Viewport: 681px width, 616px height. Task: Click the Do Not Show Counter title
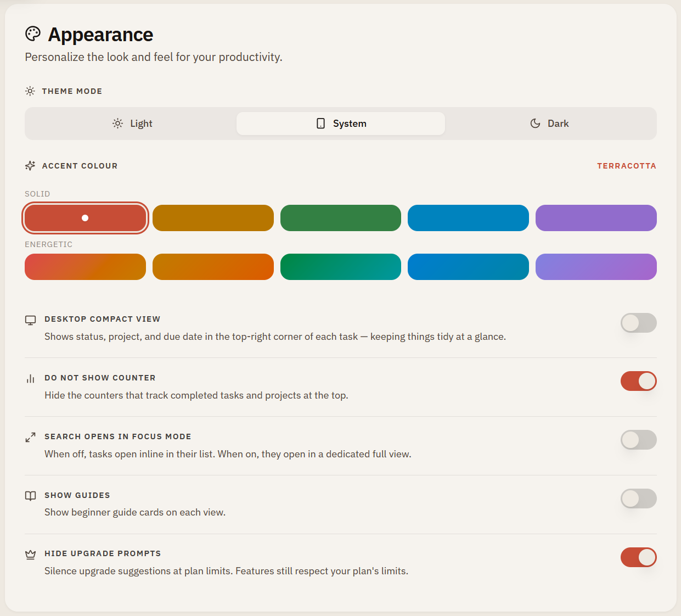[x=100, y=378]
